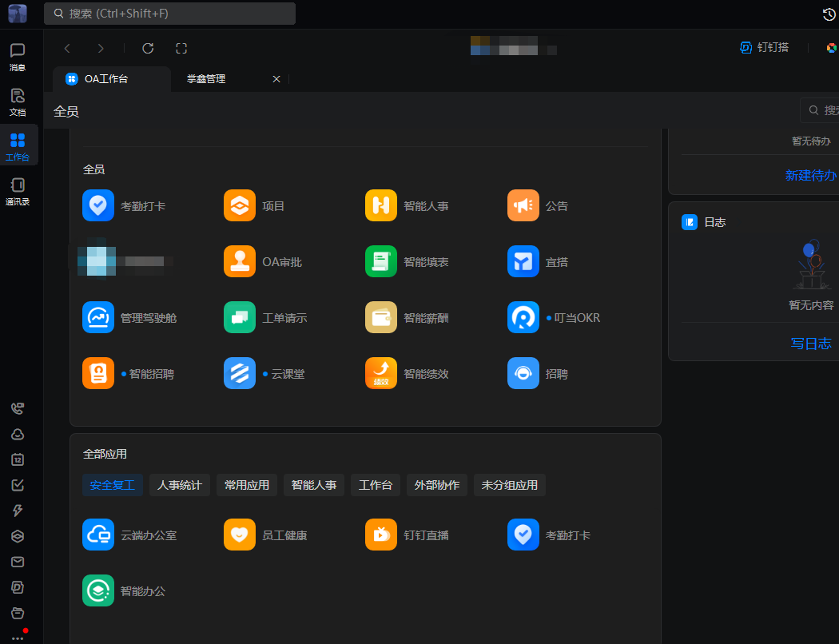This screenshot has height=644, width=839.
Task: Click the top search box
Action: point(169,14)
